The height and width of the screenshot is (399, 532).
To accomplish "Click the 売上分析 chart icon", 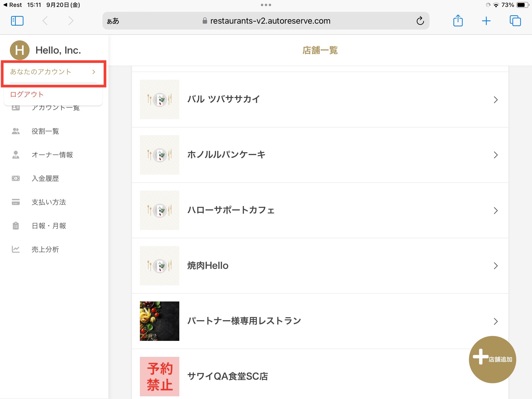I will point(16,249).
